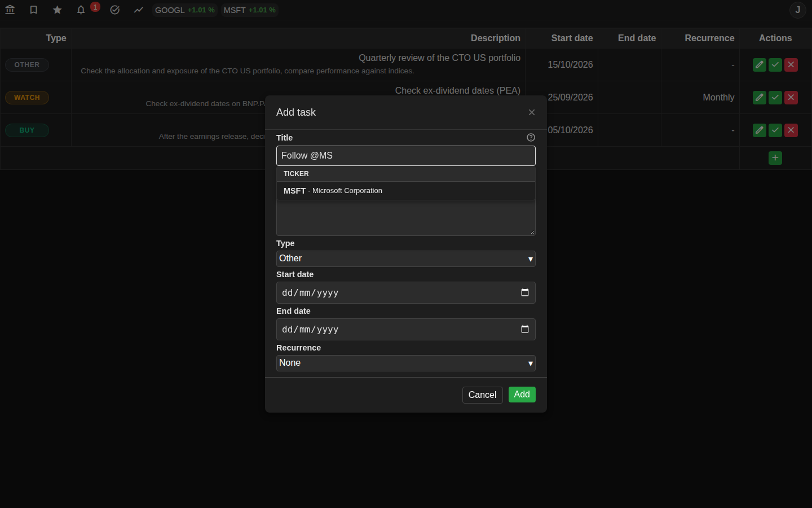Edit the BUY task row
The width and height of the screenshot is (812, 508).
[760, 130]
